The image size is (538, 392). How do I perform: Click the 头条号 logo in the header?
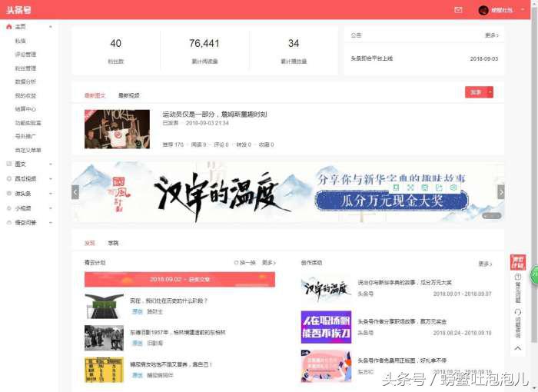pyautogui.click(x=19, y=10)
